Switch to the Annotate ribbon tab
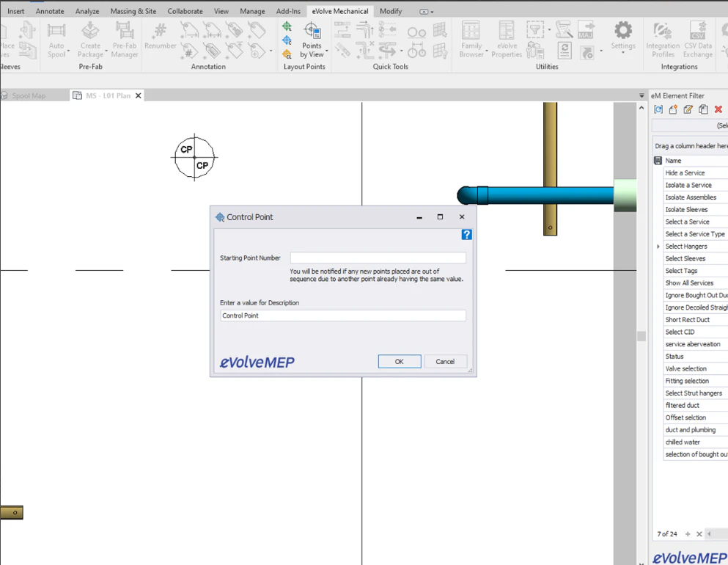 coord(50,11)
